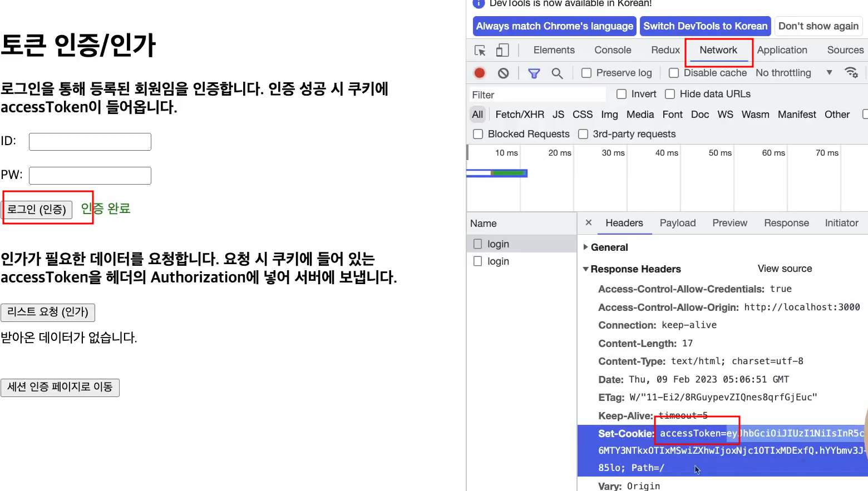Click Switch DevTools to Korean
868x491 pixels.
click(x=705, y=26)
